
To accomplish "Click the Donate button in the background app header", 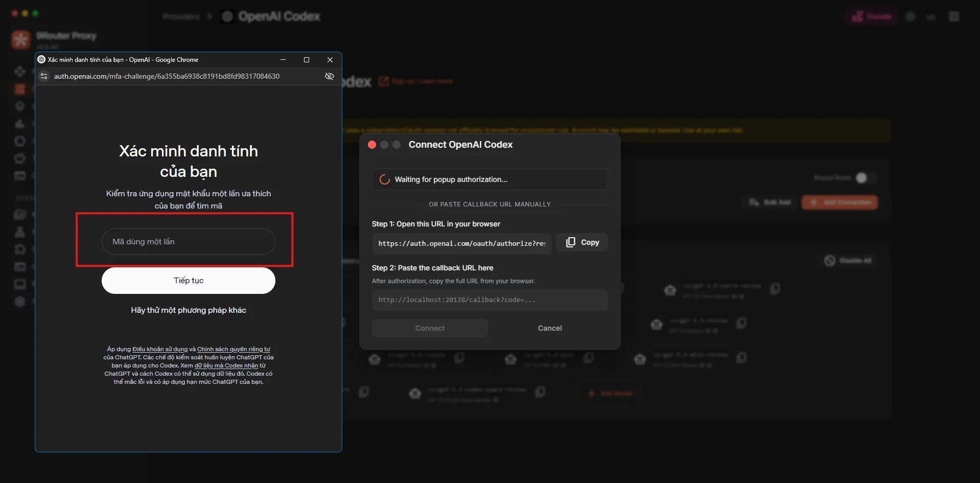I will click(872, 16).
